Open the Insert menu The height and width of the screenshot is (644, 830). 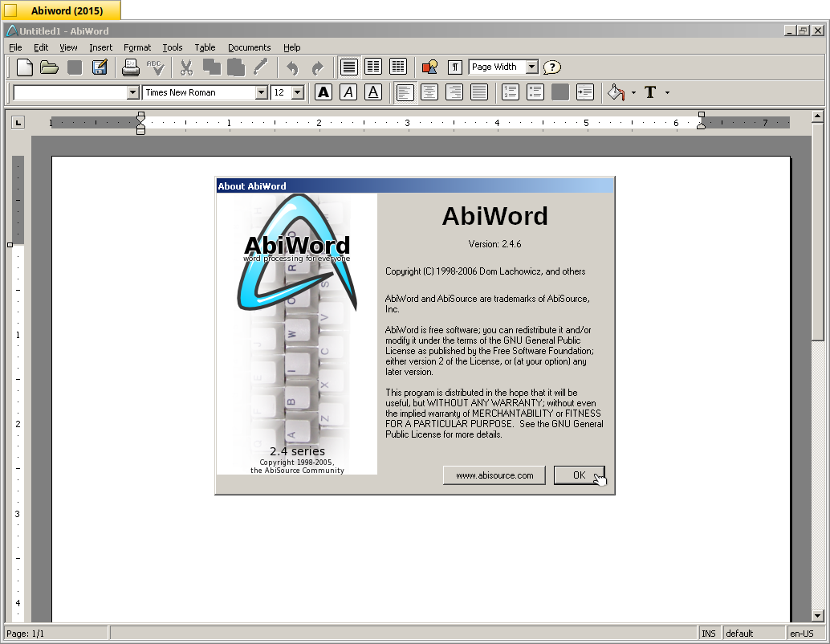pyautogui.click(x=100, y=47)
